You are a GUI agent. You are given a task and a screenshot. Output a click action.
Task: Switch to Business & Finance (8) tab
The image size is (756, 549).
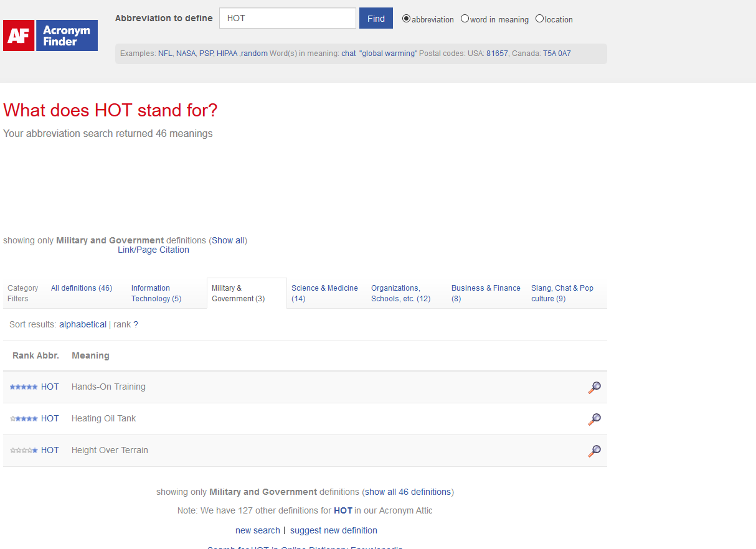tap(486, 293)
